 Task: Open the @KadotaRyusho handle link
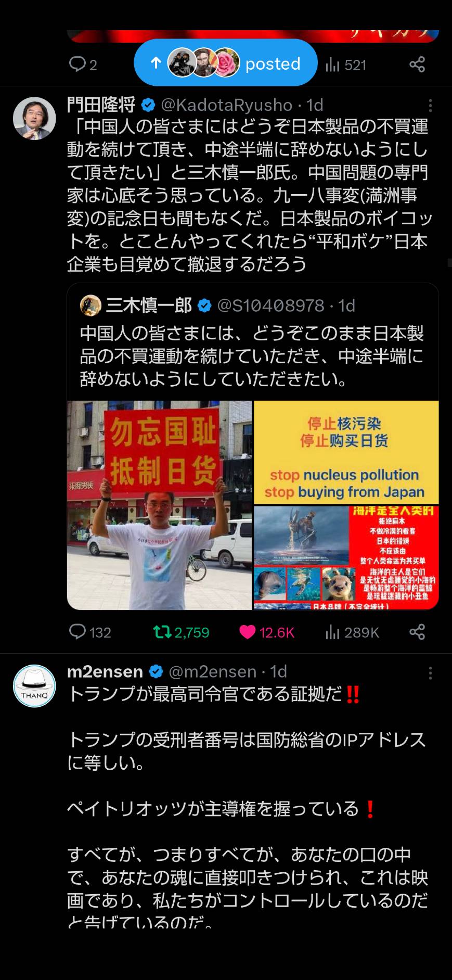point(227,105)
